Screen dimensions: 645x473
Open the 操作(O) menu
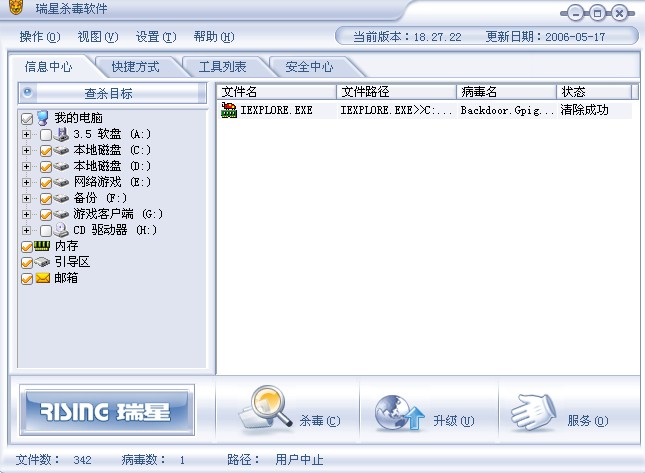39,37
